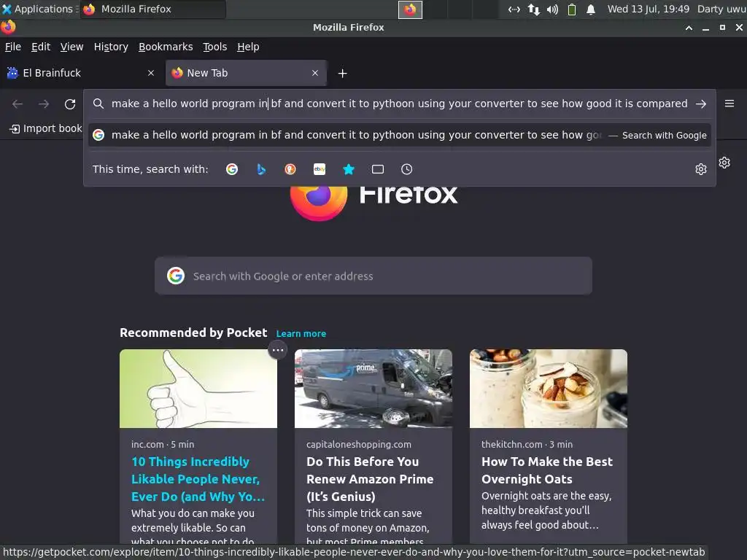
Task: Click the Google search suggestion row
Action: (x=399, y=135)
